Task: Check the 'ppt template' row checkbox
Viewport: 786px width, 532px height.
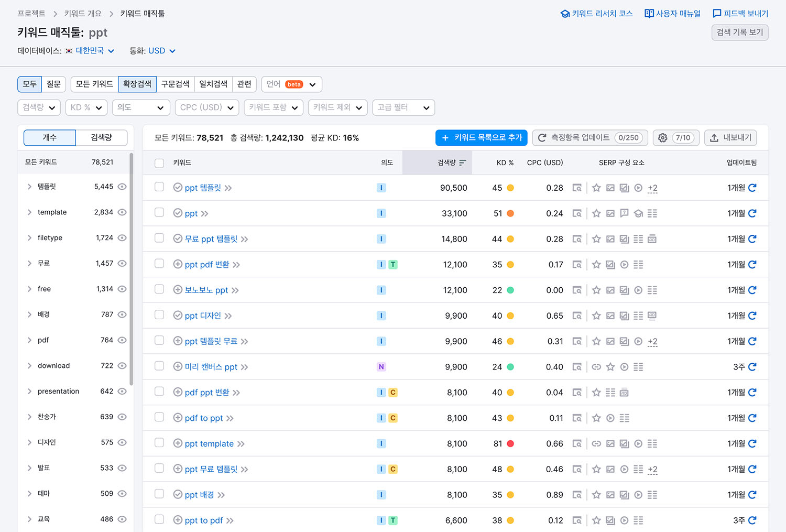Action: (159, 443)
